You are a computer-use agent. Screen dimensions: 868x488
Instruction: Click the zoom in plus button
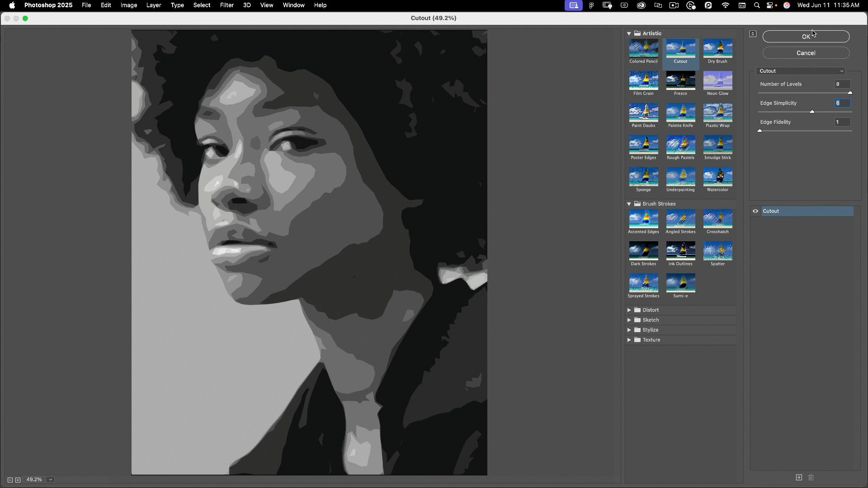[x=18, y=480]
